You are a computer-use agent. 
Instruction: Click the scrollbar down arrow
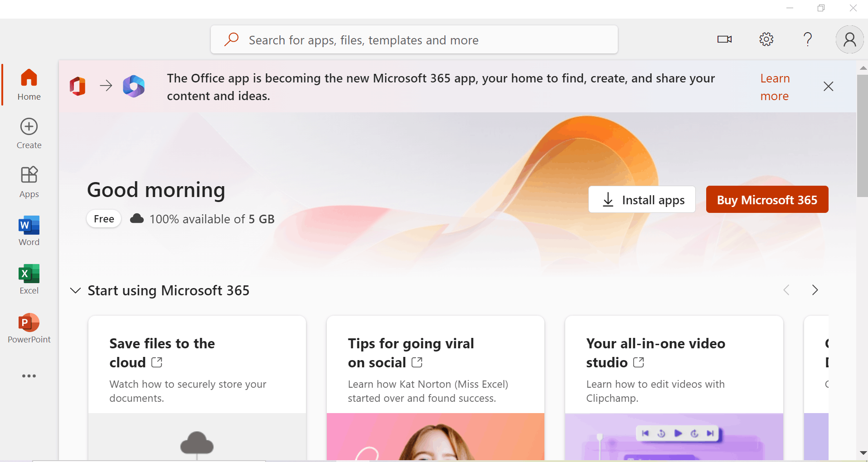[863, 452]
